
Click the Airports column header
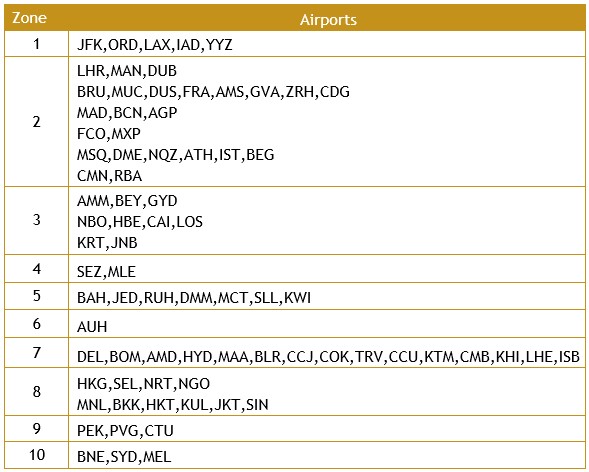pyautogui.click(x=328, y=20)
